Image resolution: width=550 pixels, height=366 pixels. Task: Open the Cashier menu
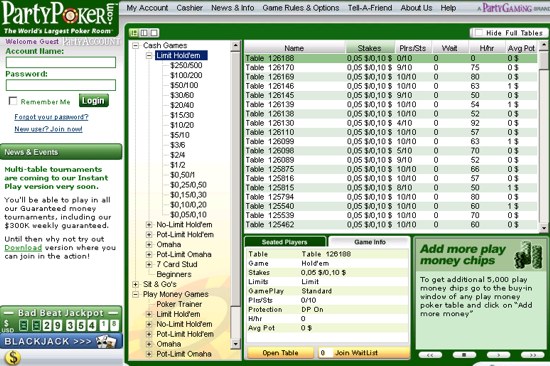[189, 8]
